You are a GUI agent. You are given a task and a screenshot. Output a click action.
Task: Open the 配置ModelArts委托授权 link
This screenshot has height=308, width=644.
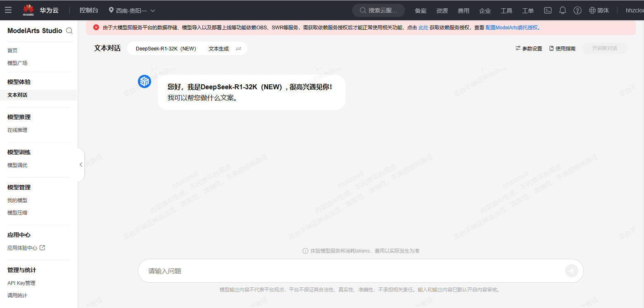click(x=512, y=28)
